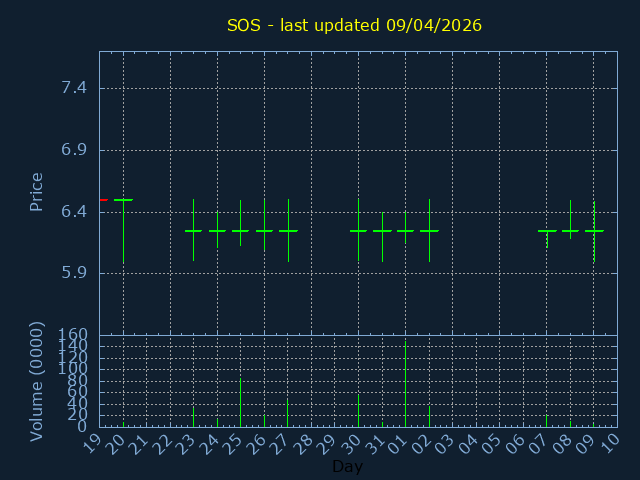Select the last candlestick at day 09

click(x=594, y=231)
